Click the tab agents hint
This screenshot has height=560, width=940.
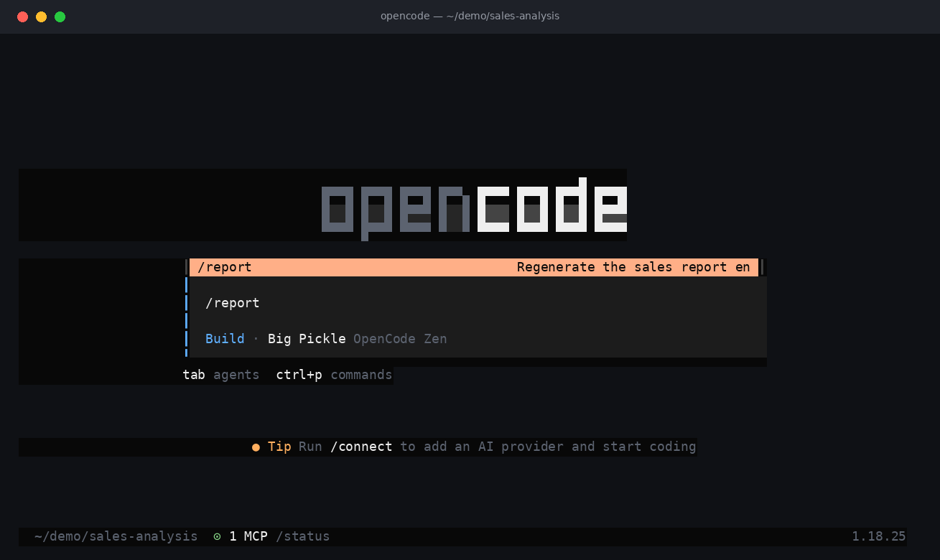(x=221, y=375)
